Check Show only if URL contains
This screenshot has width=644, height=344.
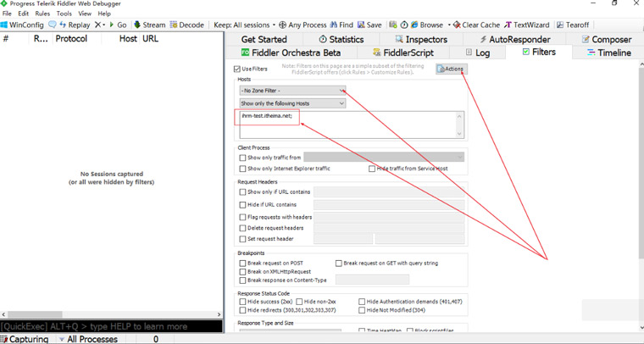coord(242,191)
